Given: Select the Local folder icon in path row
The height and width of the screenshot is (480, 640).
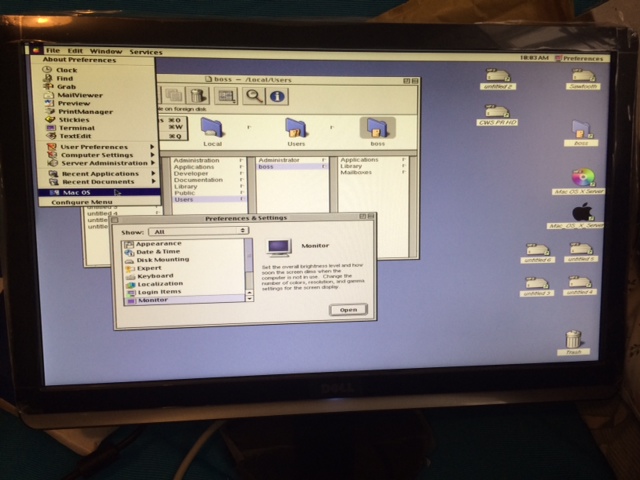Looking at the screenshot, I should point(212,131).
